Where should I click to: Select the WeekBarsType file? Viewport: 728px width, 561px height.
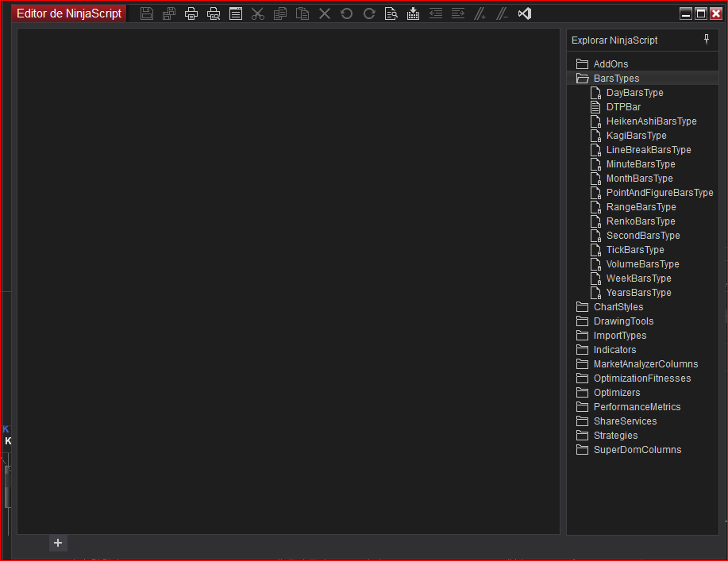point(631,279)
